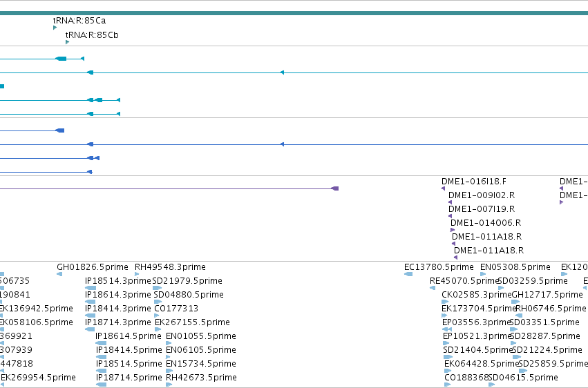Select the IP18614.3prime label
Screen dimensions: 588x388
[x=117, y=295]
